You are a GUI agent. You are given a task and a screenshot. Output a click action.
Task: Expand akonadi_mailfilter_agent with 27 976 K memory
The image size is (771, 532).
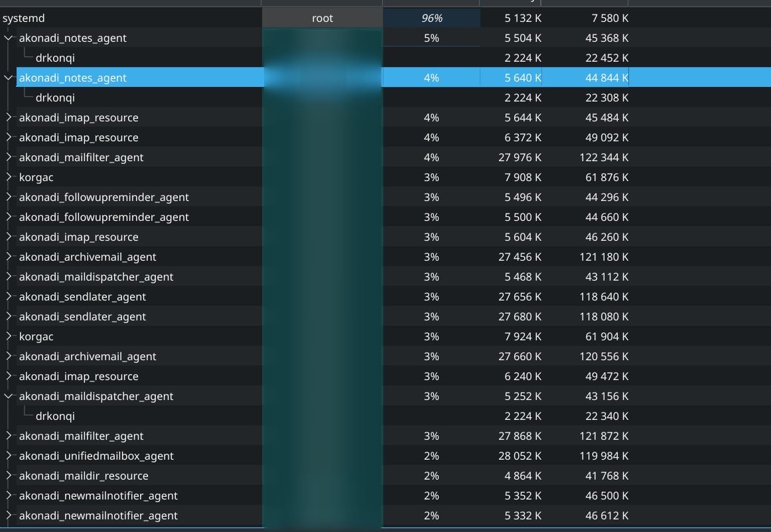[9, 157]
